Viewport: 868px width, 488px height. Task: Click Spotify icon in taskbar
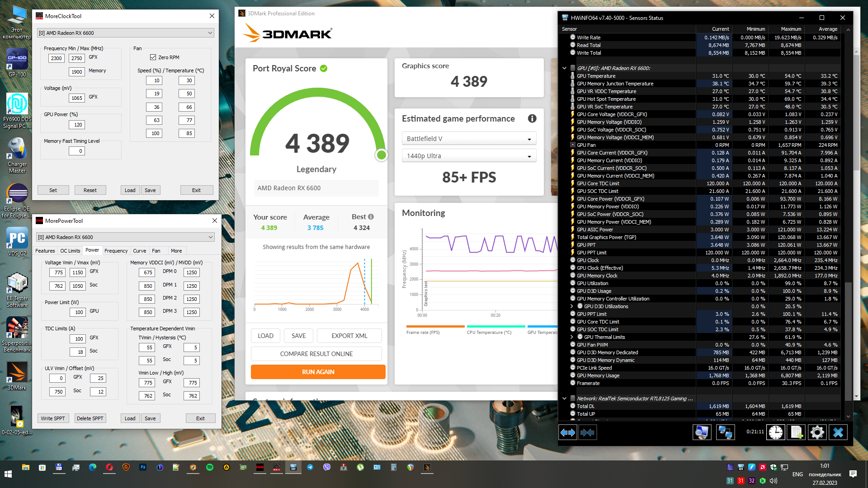(x=210, y=467)
